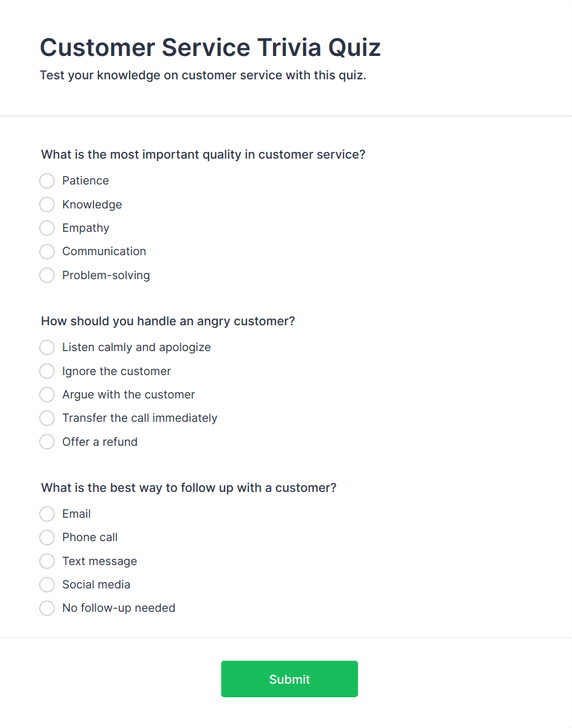This screenshot has height=728, width=572.
Task: Pick the Empathy radio button
Action: [47, 228]
